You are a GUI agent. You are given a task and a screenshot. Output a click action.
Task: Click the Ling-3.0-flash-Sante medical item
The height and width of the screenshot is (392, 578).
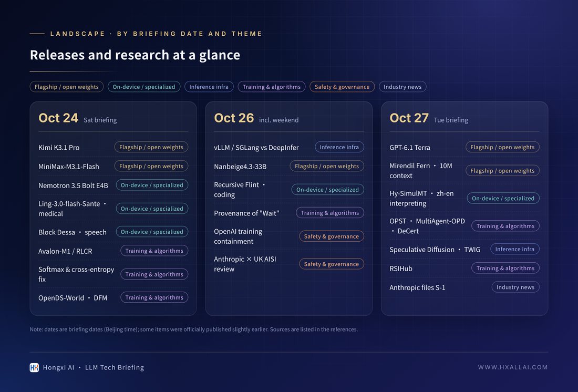(73, 209)
